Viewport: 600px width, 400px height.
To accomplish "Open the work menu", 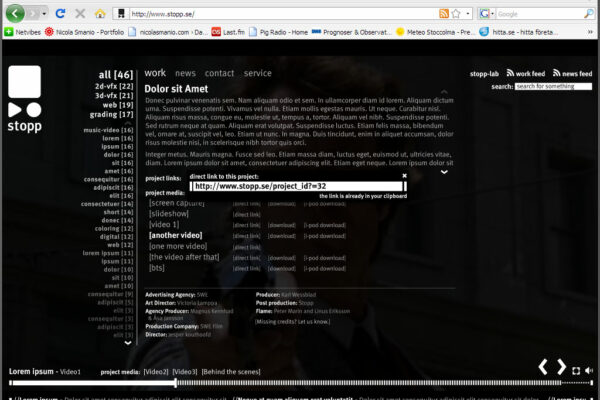I will coord(155,73).
